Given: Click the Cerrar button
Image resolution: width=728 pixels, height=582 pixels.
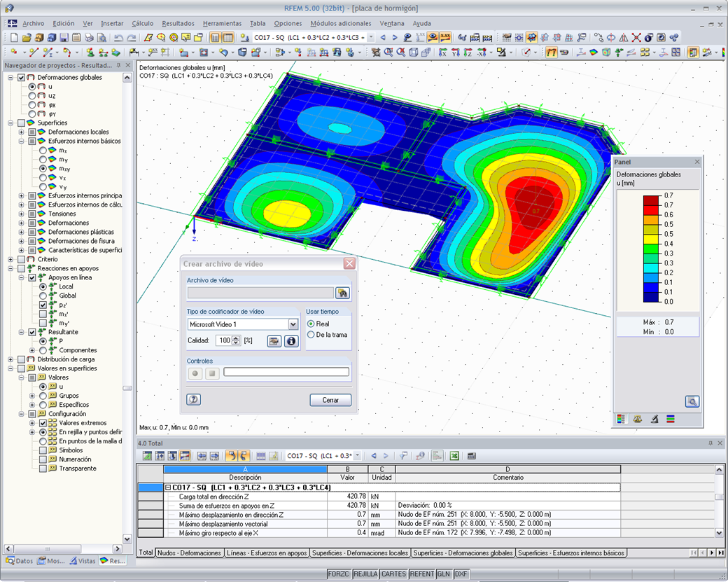Looking at the screenshot, I should [330, 400].
